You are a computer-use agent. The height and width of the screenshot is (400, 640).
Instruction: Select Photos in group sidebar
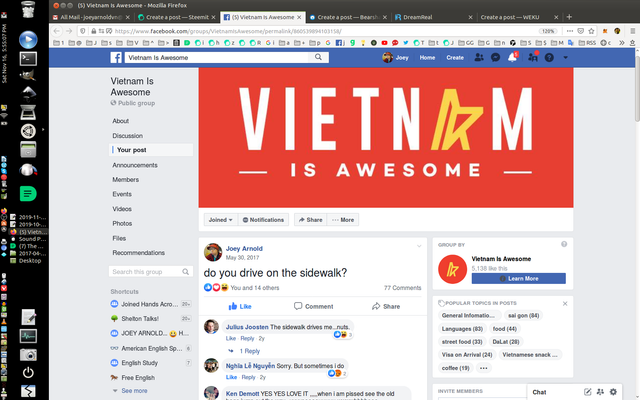click(x=122, y=224)
